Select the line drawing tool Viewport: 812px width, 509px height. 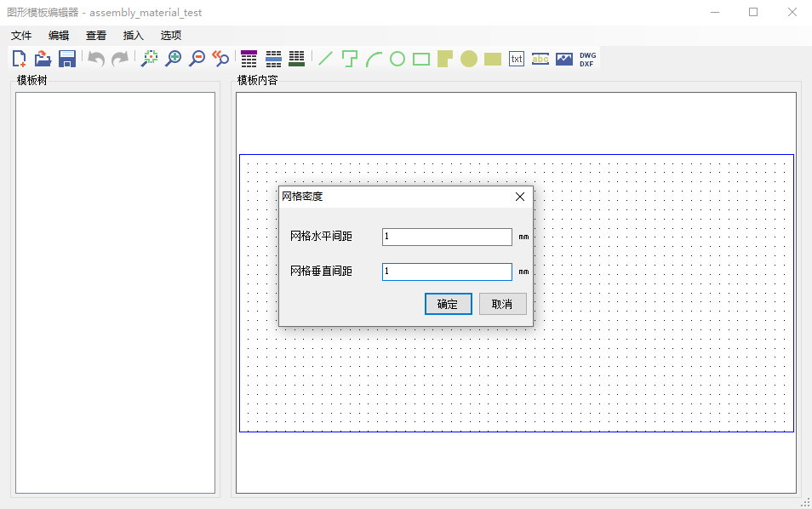click(326, 59)
